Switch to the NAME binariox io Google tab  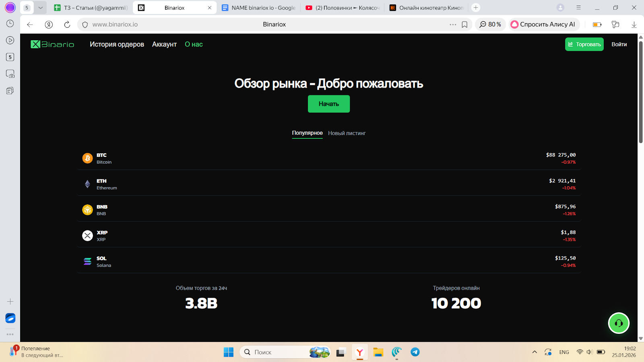coord(259,8)
